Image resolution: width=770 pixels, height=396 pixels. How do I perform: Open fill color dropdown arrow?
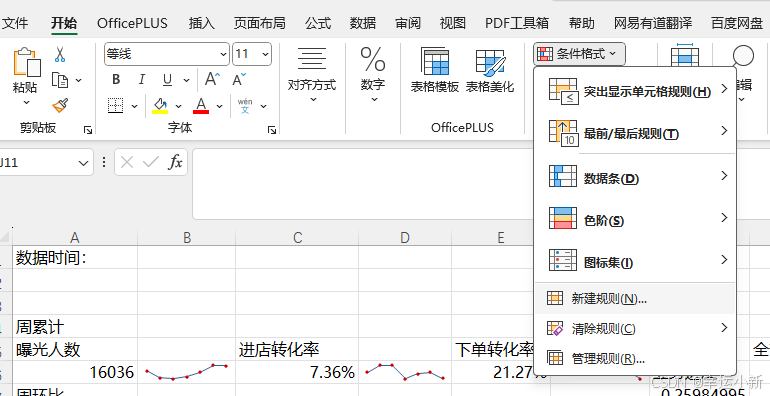(178, 106)
